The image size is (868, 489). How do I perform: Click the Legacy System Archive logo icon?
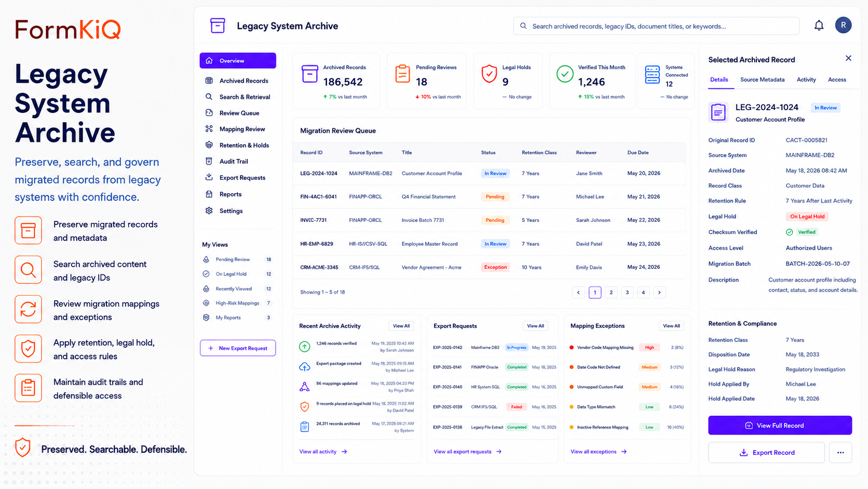[x=218, y=25]
